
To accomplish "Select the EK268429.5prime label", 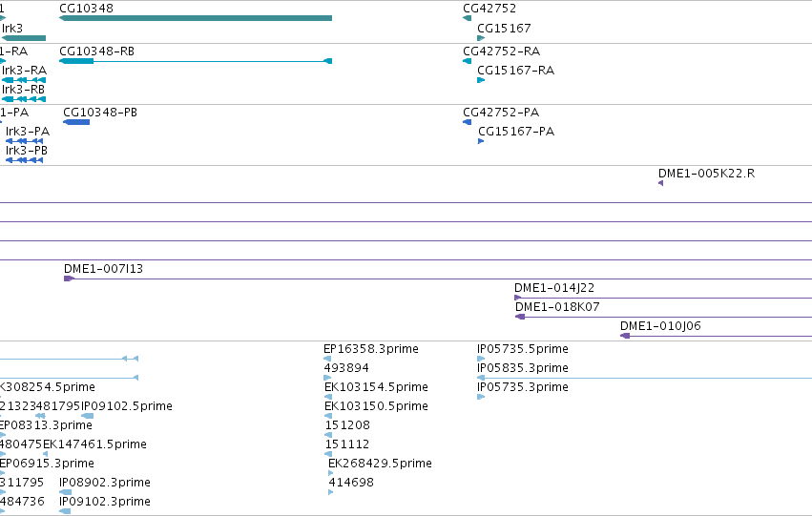I will pos(380,464).
